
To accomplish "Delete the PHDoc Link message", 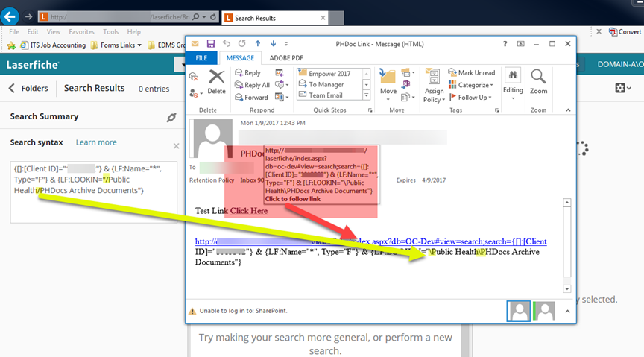I will pyautogui.click(x=216, y=82).
